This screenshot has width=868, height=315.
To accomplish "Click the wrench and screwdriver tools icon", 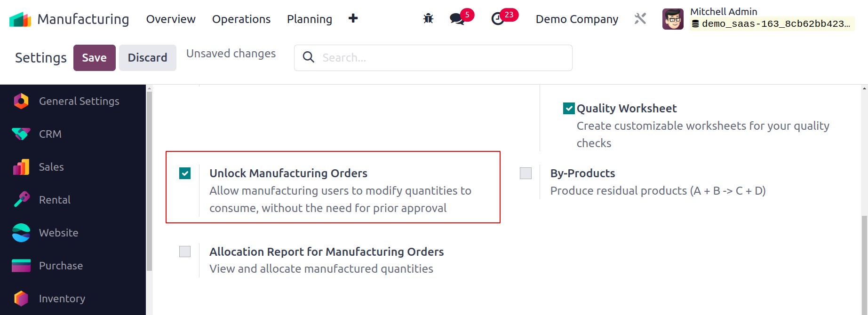I will pos(640,19).
